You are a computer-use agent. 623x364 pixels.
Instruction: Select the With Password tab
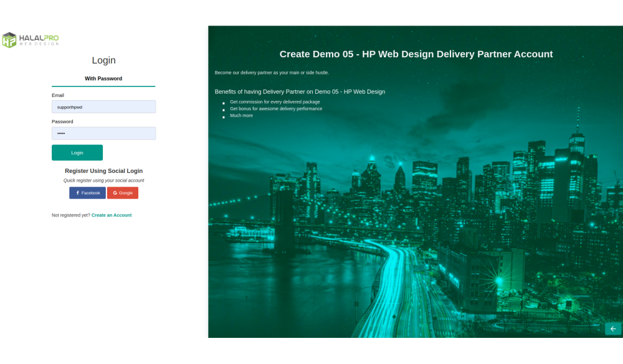pos(103,79)
